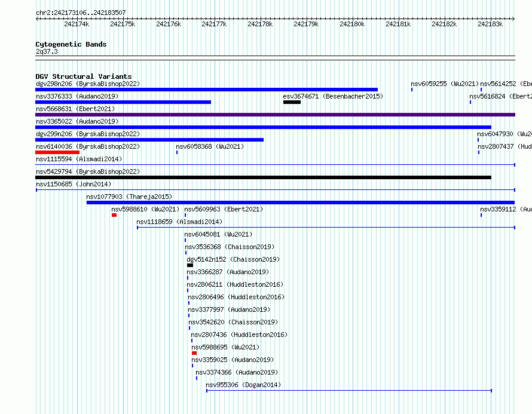Screen dimensions: 532x414
Task: Click nsv5614252 label in top row
Action: (506, 84)
